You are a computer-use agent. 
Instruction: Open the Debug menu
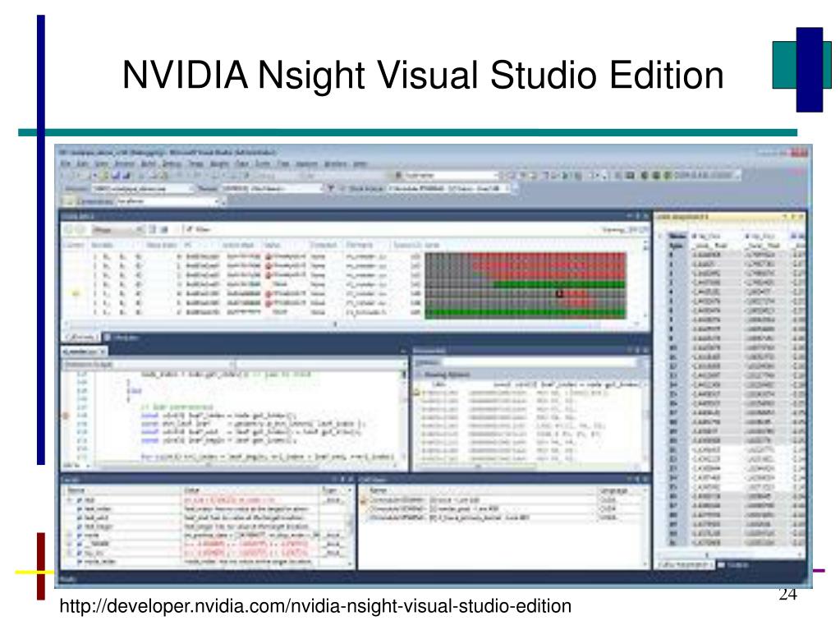click(172, 164)
